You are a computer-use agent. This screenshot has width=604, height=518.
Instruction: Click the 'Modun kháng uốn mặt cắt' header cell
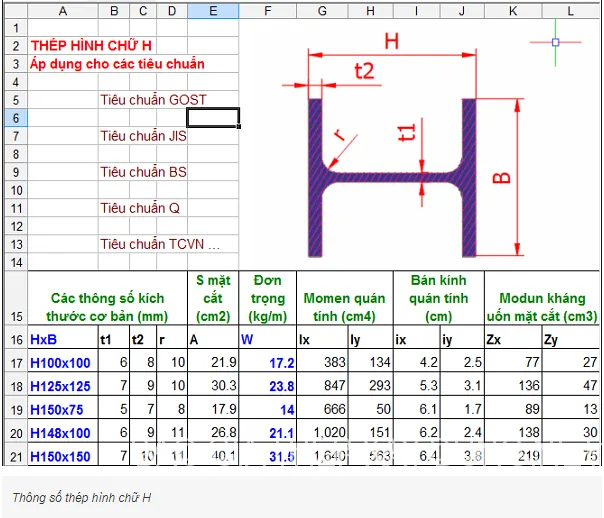tap(541, 299)
